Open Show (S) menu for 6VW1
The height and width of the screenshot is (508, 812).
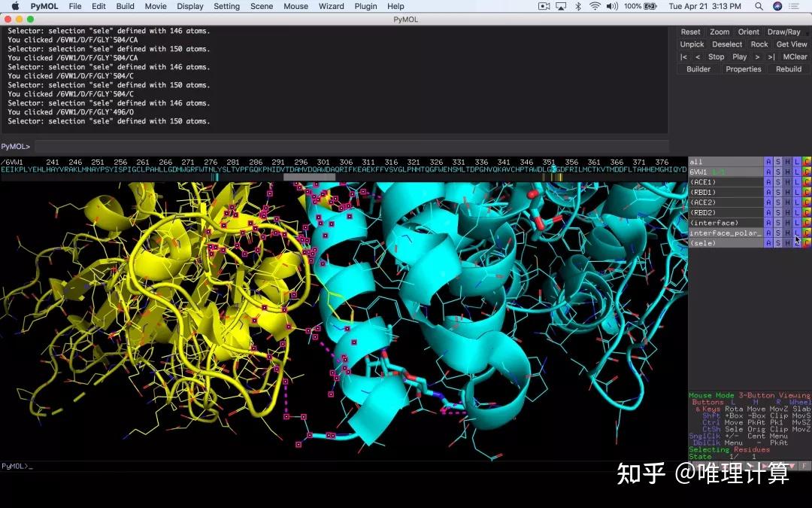point(778,172)
